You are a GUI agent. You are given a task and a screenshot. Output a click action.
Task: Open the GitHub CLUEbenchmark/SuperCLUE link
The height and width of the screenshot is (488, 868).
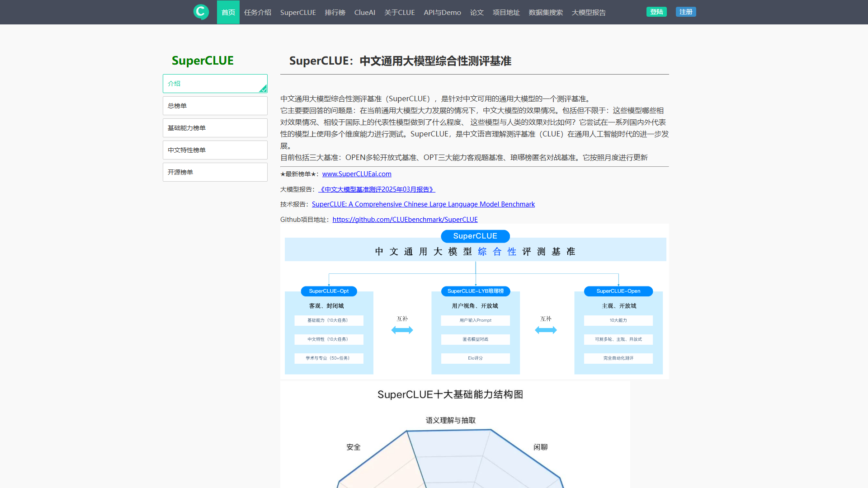[x=405, y=220]
